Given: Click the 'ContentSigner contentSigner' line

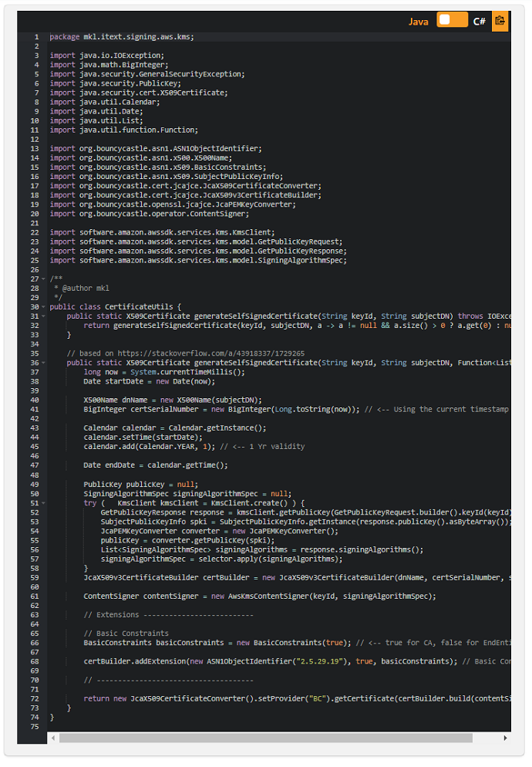Looking at the screenshot, I should click(260, 596).
